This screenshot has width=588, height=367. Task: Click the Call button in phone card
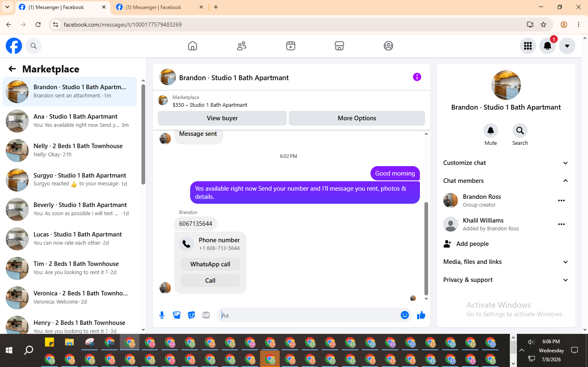click(x=210, y=281)
